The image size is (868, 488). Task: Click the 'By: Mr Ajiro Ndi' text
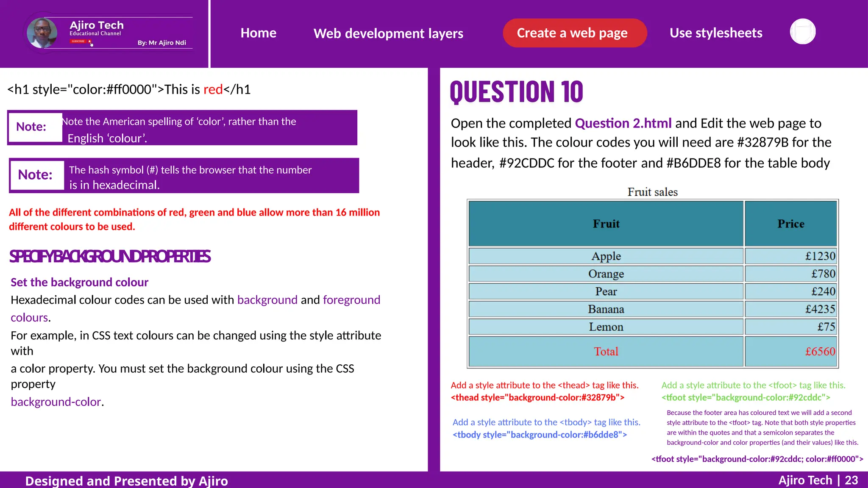(x=162, y=43)
